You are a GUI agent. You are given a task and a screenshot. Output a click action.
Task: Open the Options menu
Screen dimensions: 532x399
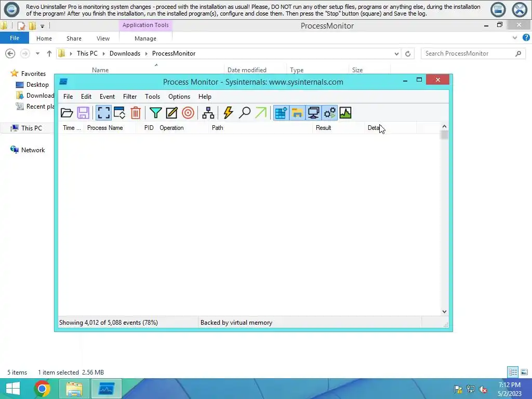pyautogui.click(x=179, y=97)
